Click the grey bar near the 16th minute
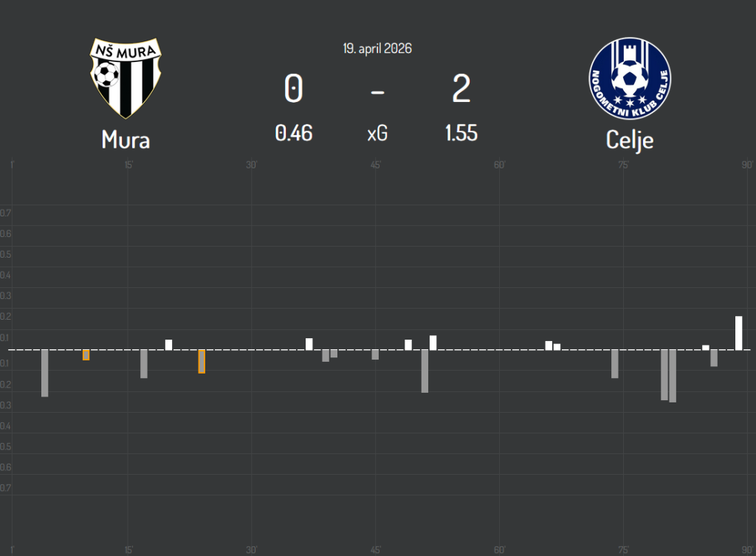The image size is (756, 556). point(144,364)
